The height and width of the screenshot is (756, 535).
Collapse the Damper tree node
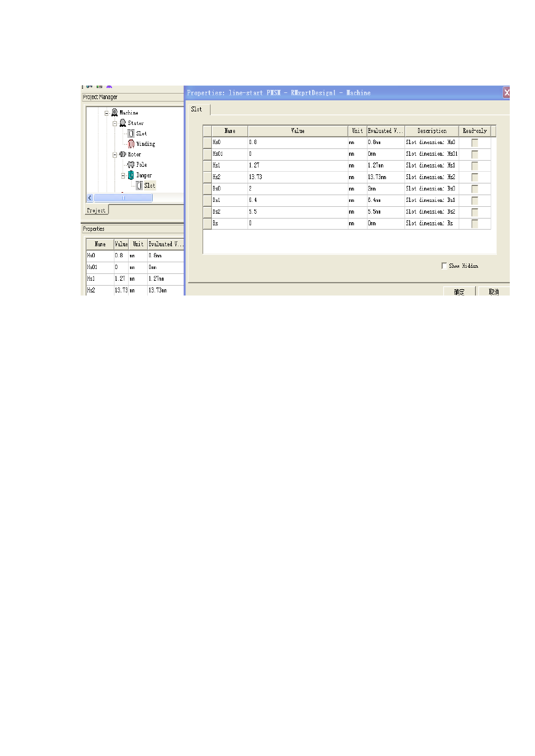[x=123, y=175]
